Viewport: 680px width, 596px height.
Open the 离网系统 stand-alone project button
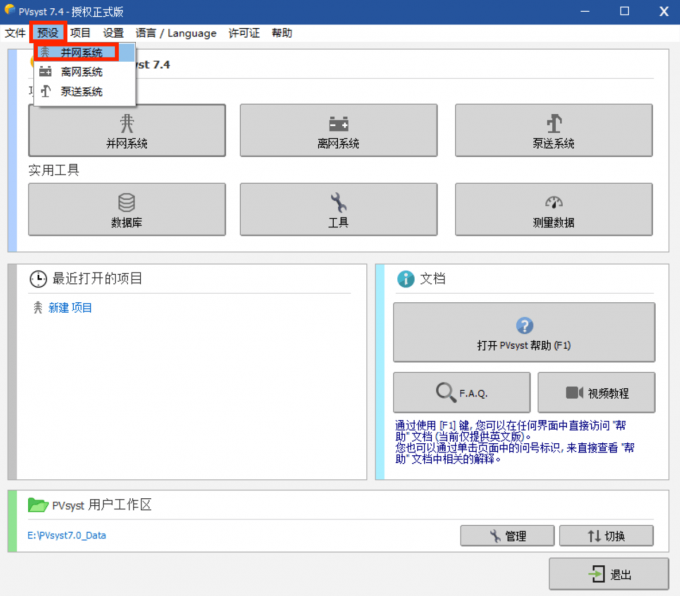tap(338, 130)
